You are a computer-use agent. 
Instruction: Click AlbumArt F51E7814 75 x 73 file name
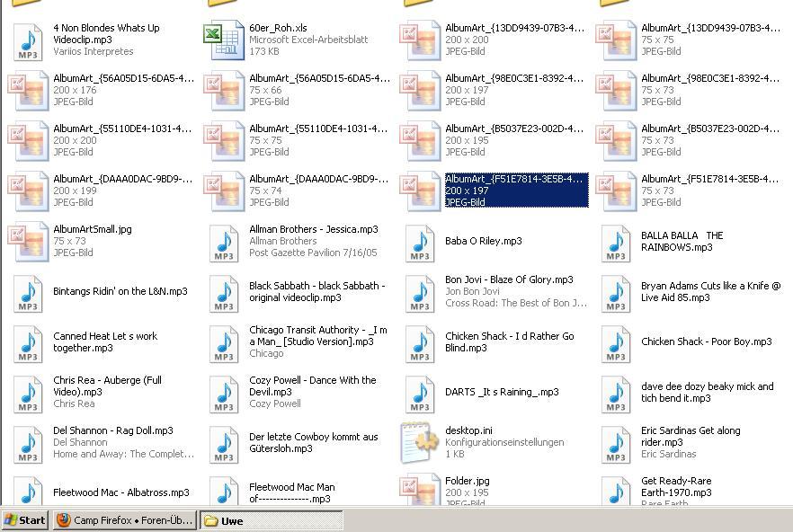click(710, 179)
